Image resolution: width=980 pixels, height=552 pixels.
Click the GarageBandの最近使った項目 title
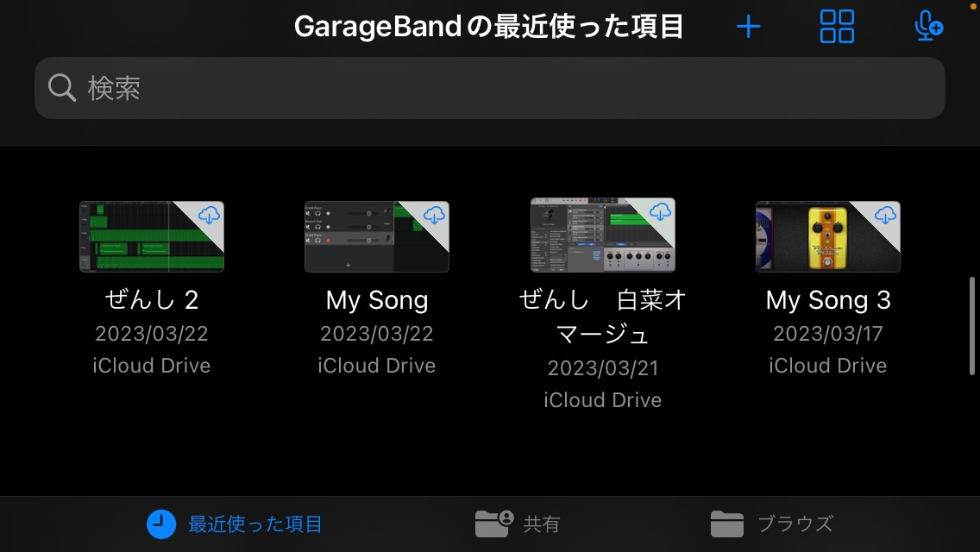point(489,27)
